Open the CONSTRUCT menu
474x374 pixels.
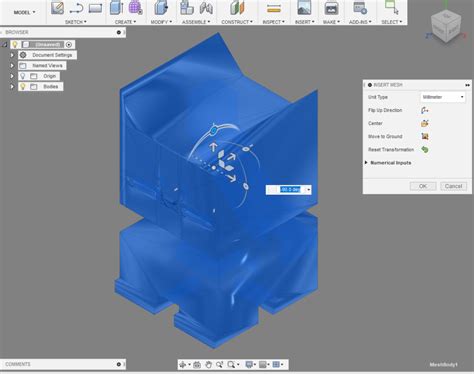click(237, 22)
